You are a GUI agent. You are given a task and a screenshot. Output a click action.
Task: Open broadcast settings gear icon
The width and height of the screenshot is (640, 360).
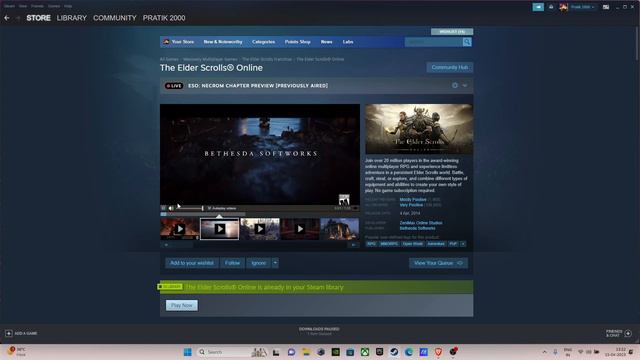tap(455, 86)
